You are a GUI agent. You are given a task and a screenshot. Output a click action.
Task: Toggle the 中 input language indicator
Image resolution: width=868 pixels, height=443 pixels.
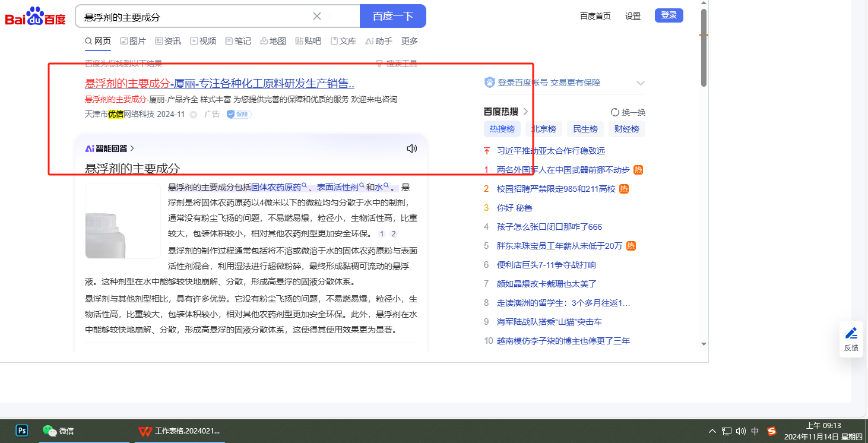coord(755,431)
